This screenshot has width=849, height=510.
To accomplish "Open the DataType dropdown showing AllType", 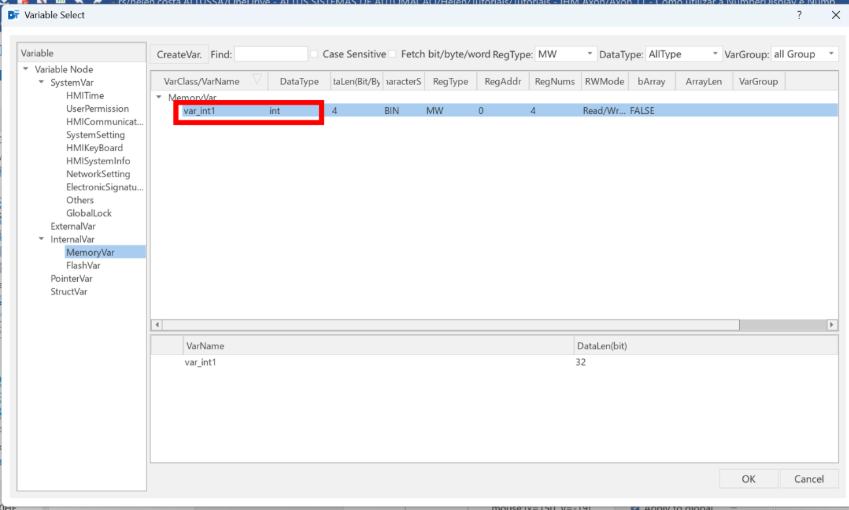I will point(683,54).
